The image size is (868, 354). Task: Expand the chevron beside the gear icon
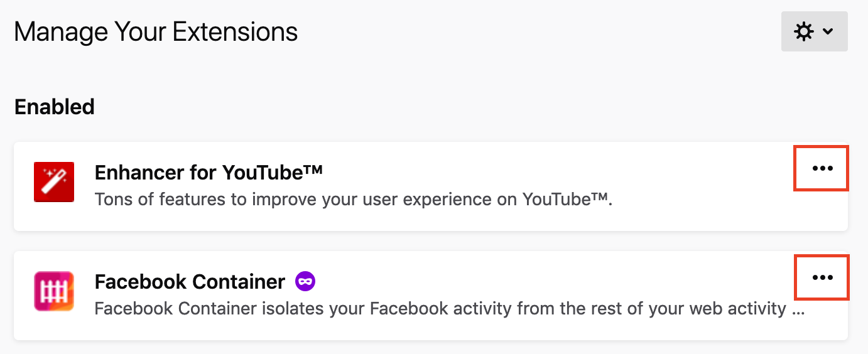828,31
